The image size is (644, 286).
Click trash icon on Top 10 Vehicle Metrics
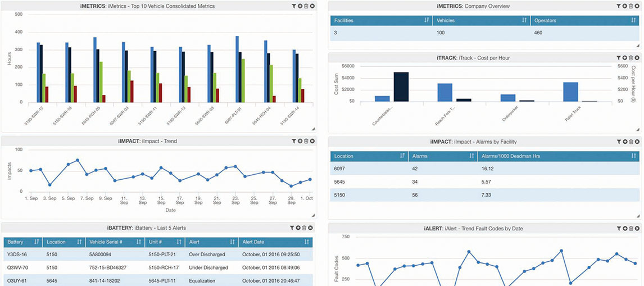tap(306, 6)
